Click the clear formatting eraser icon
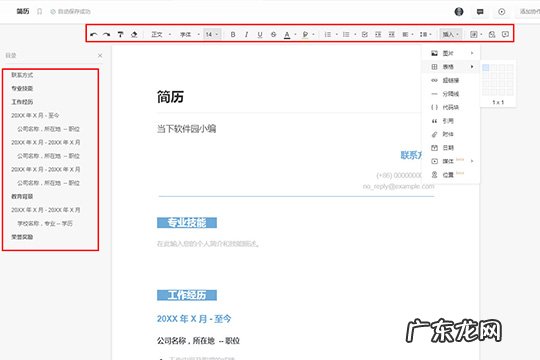This screenshot has width=540, height=360. click(134, 34)
